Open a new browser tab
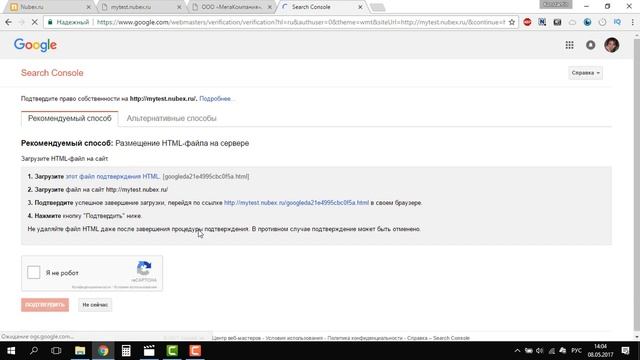640x360 pixels. pyautogui.click(x=377, y=7)
